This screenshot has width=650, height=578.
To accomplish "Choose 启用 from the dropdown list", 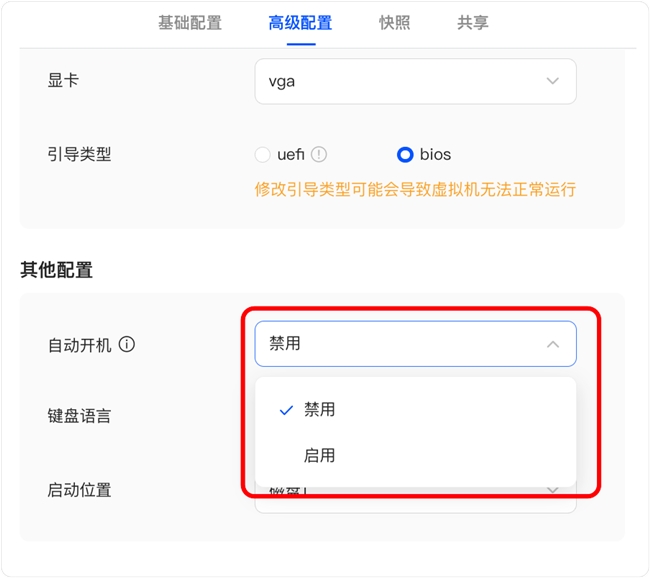I will pos(320,455).
